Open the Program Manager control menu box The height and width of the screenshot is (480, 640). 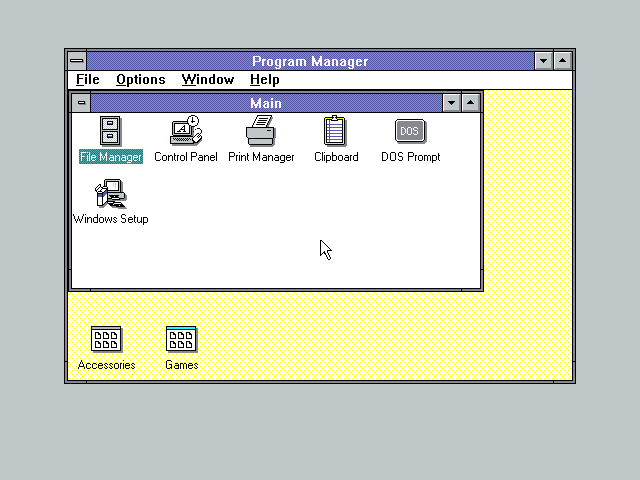pos(77,61)
